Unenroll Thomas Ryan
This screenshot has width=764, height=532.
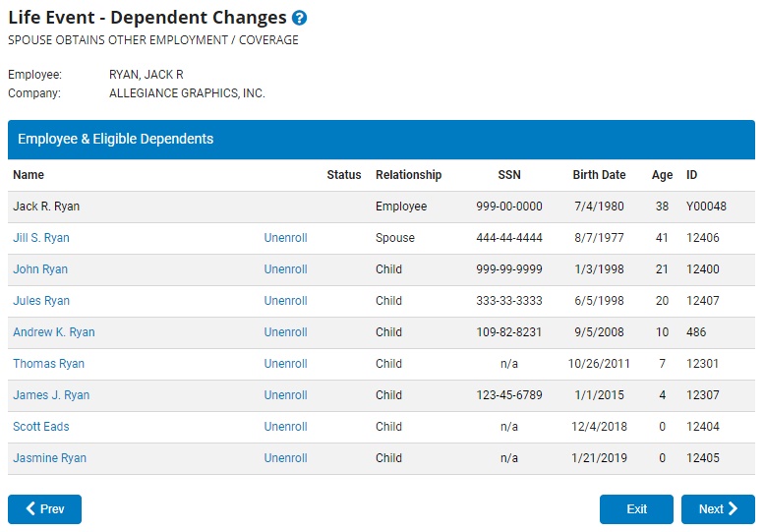(285, 364)
